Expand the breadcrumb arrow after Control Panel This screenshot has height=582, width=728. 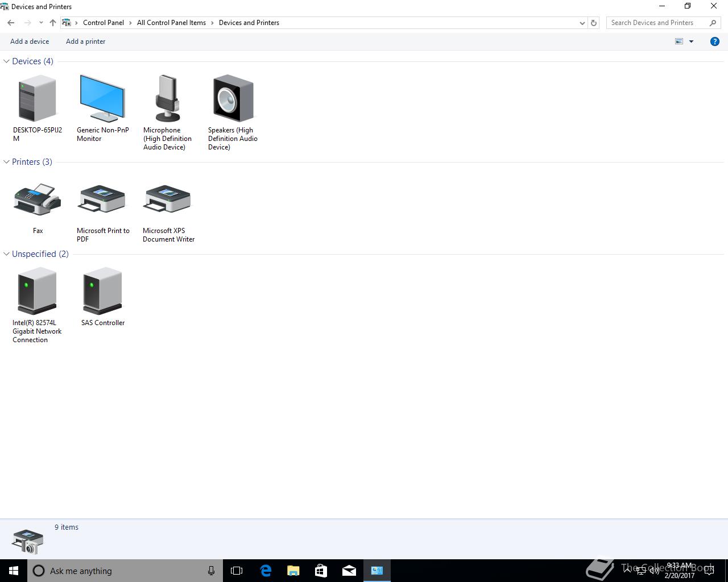pos(130,23)
